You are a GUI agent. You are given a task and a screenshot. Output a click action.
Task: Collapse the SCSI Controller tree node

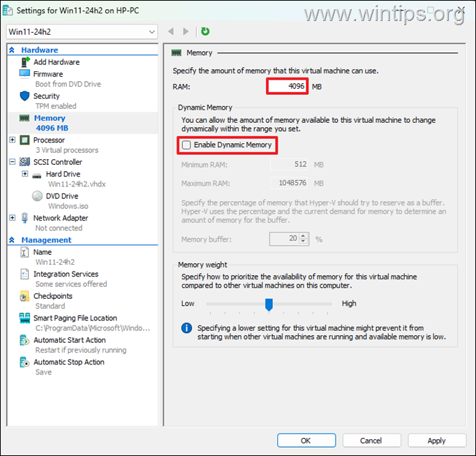click(x=12, y=161)
